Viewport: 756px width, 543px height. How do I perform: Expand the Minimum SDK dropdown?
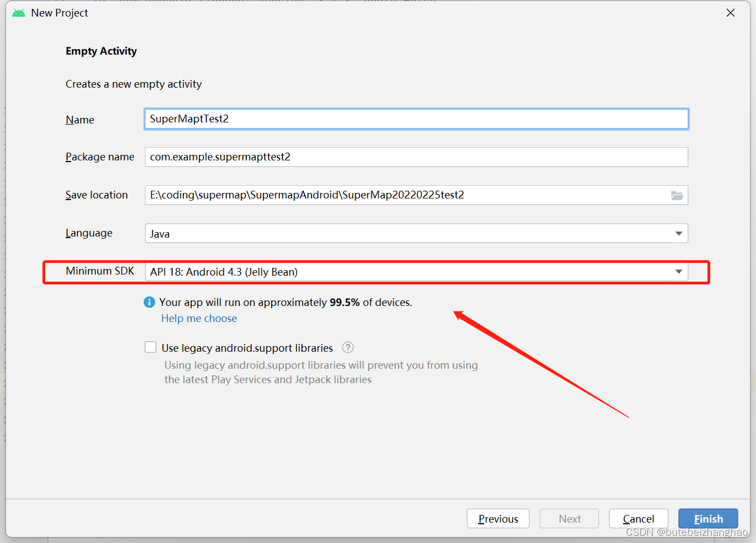tap(416, 271)
